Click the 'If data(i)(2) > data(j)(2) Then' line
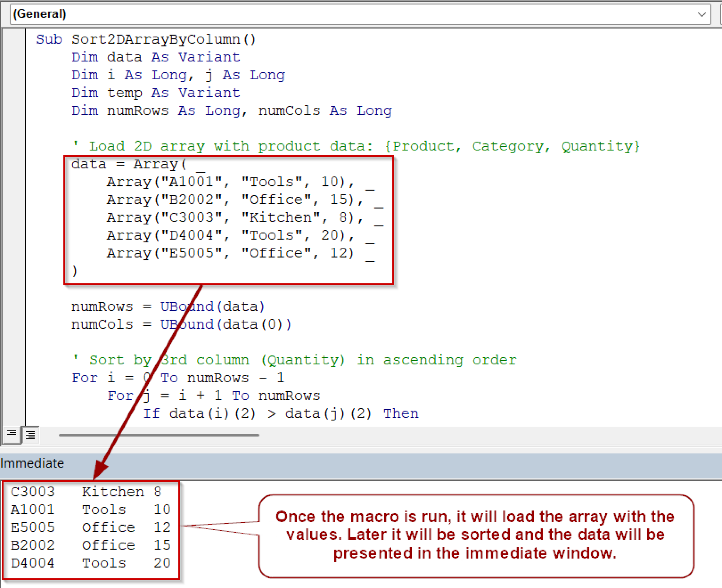The image size is (722, 588). [x=280, y=413]
